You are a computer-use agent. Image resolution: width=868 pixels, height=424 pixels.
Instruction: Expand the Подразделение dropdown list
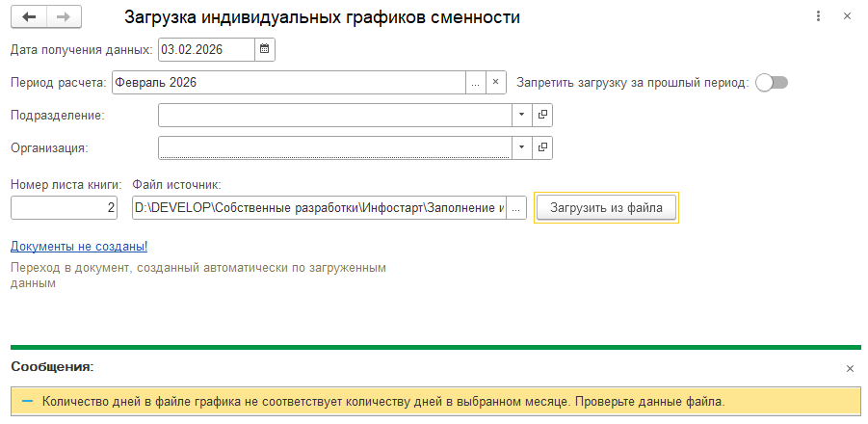(521, 115)
